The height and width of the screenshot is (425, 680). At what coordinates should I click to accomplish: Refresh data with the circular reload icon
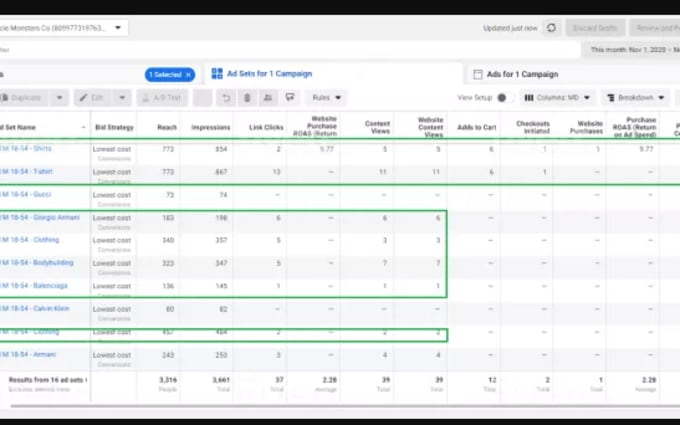[x=551, y=28]
